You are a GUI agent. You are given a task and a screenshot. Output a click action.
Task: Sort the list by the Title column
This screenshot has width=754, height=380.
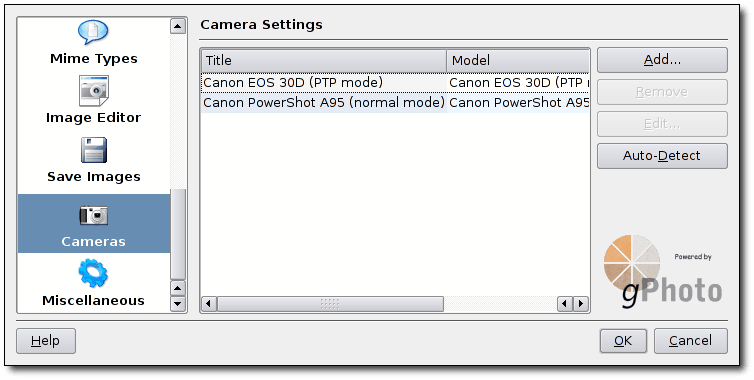(x=324, y=61)
